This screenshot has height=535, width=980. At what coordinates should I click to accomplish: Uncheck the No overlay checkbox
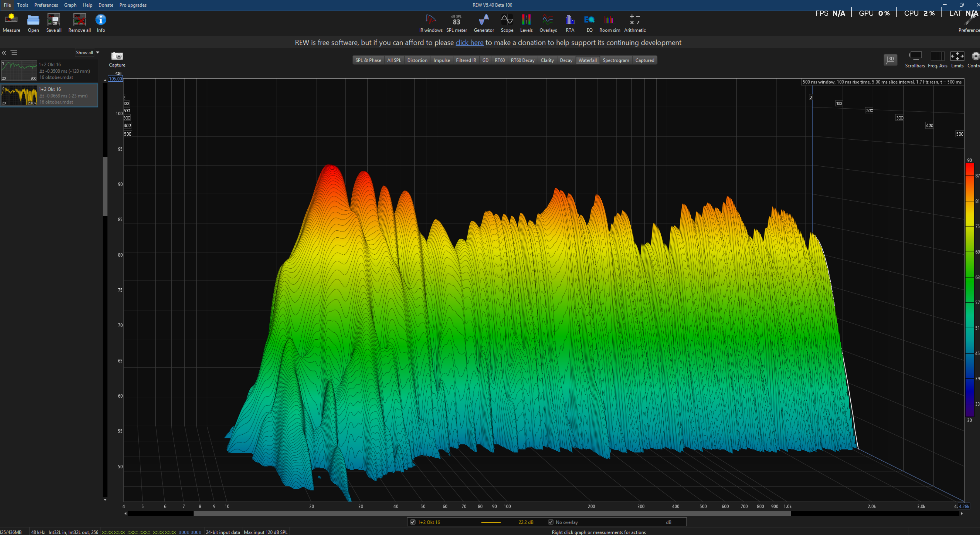(551, 522)
